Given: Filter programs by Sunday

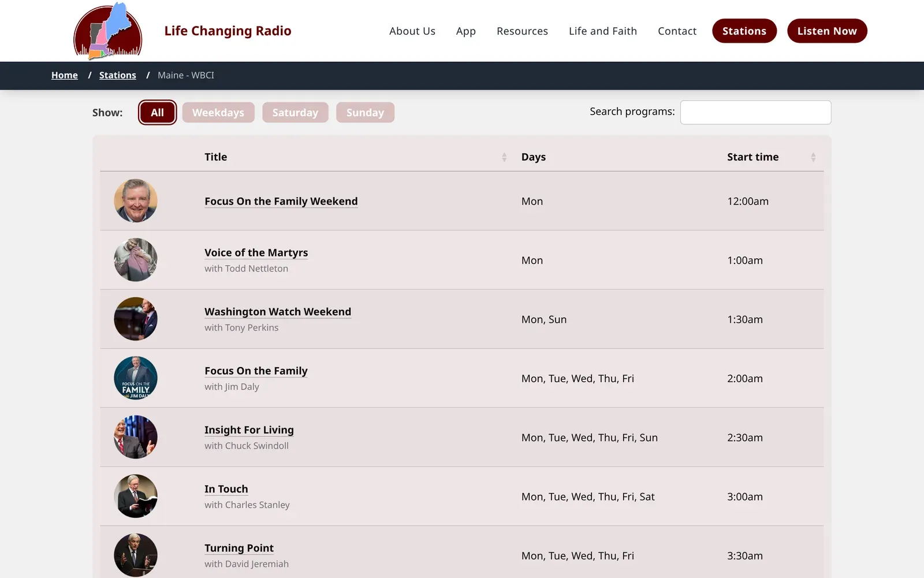Looking at the screenshot, I should [365, 112].
